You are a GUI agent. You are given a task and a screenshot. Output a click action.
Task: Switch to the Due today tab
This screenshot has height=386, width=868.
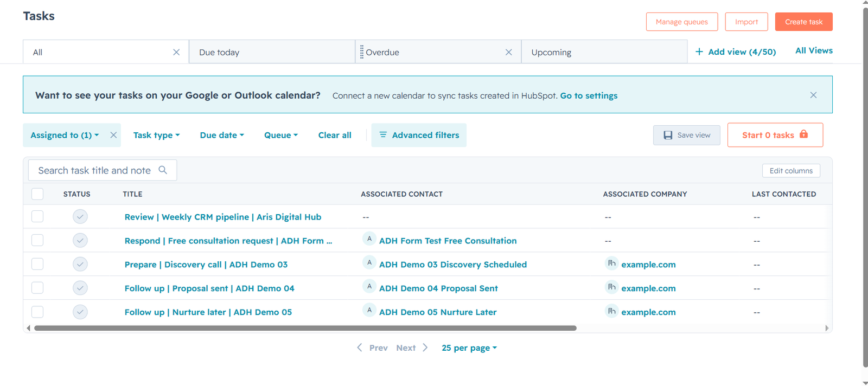click(x=272, y=52)
